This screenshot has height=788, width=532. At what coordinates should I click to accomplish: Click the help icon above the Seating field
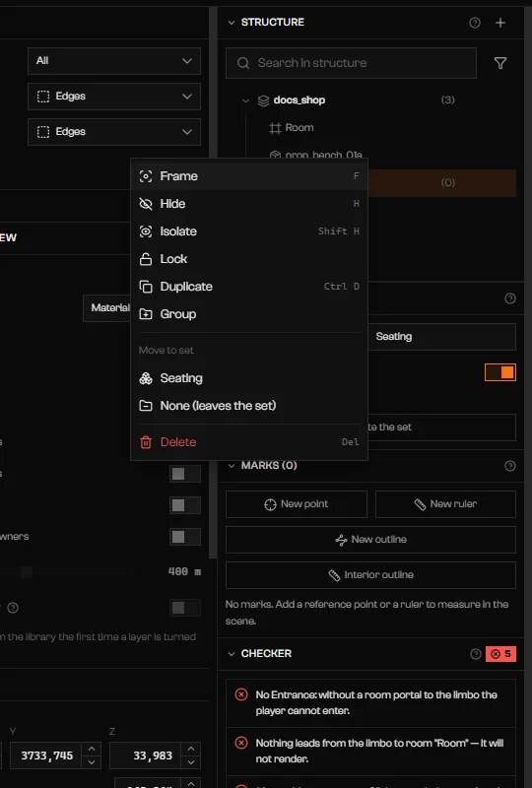(510, 298)
